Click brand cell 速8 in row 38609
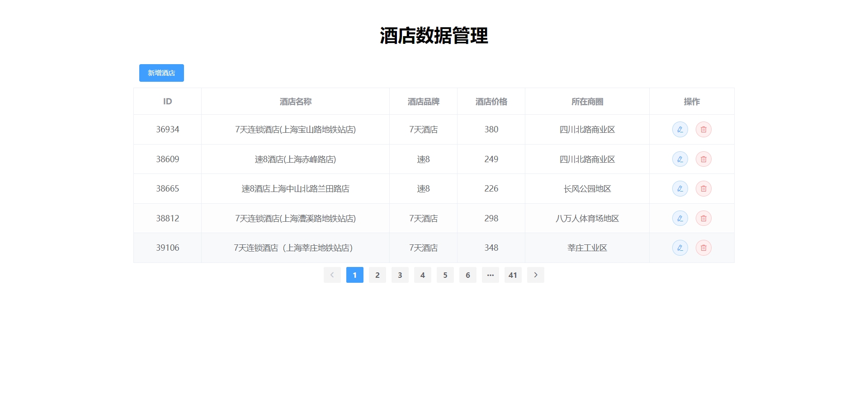868x393 pixels. point(424,159)
